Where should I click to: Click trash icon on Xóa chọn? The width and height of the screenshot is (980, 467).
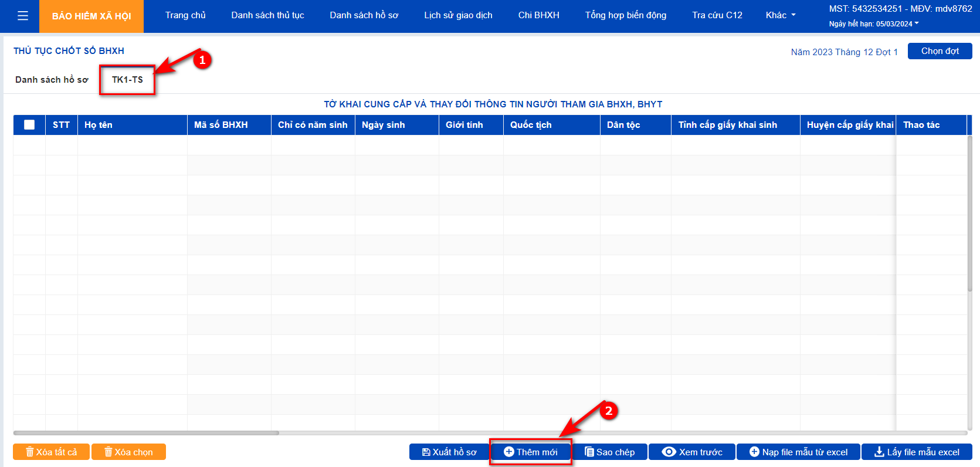pos(108,452)
